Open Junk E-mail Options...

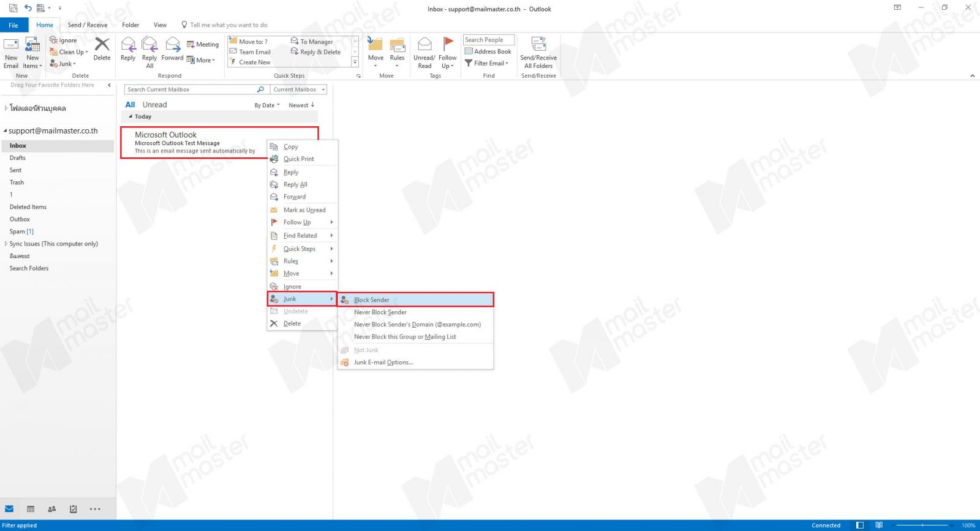point(415,363)
